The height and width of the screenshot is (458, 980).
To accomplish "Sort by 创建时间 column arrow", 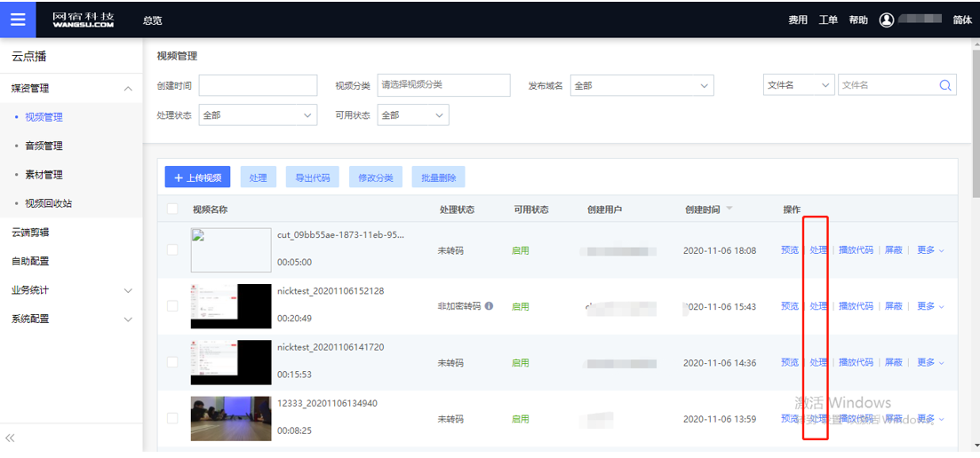I will coord(729,209).
